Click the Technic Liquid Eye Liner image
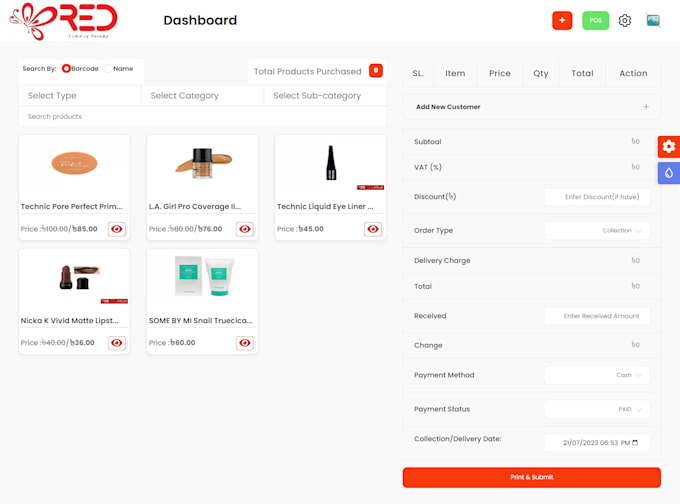This screenshot has height=504, width=680. click(x=331, y=163)
